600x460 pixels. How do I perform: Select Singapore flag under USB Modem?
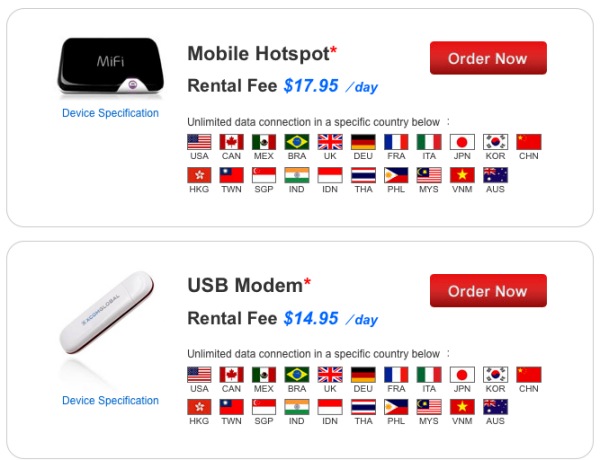[x=264, y=407]
